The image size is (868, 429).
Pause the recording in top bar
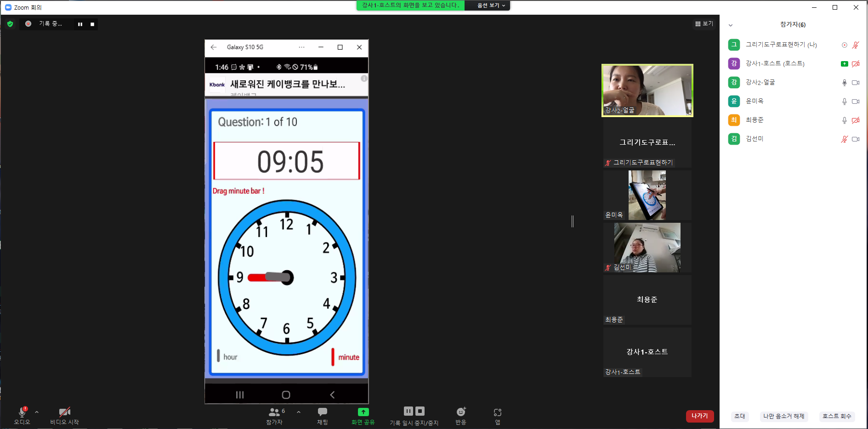coord(80,24)
